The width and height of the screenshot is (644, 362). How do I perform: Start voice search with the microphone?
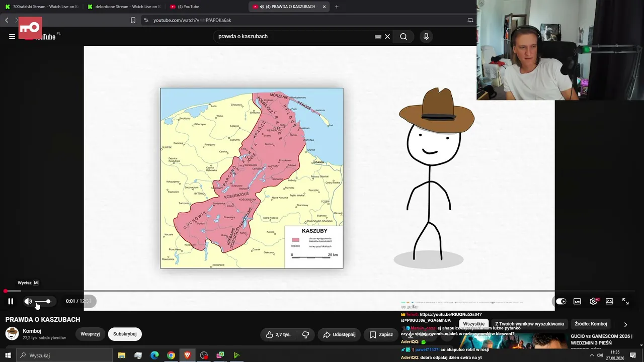pos(426,37)
